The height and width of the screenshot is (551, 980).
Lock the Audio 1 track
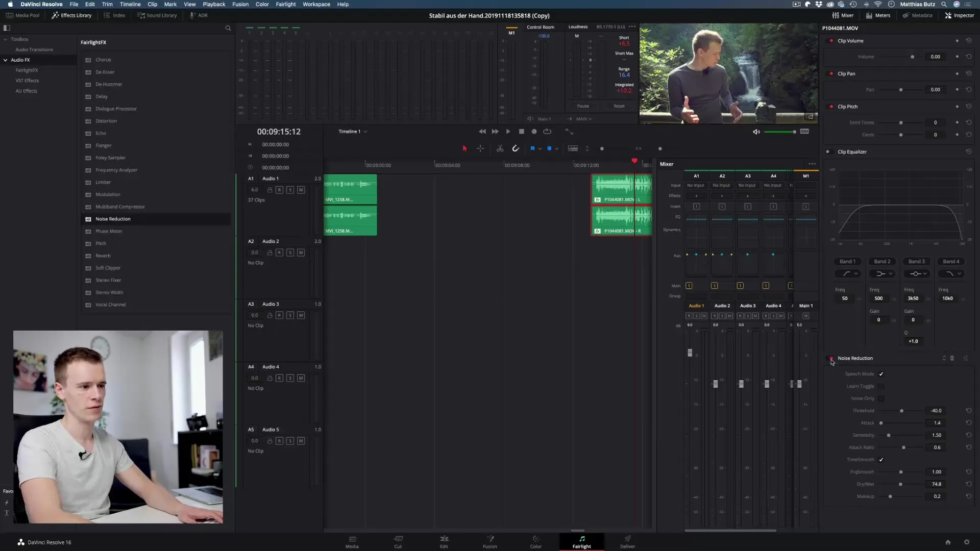269,190
